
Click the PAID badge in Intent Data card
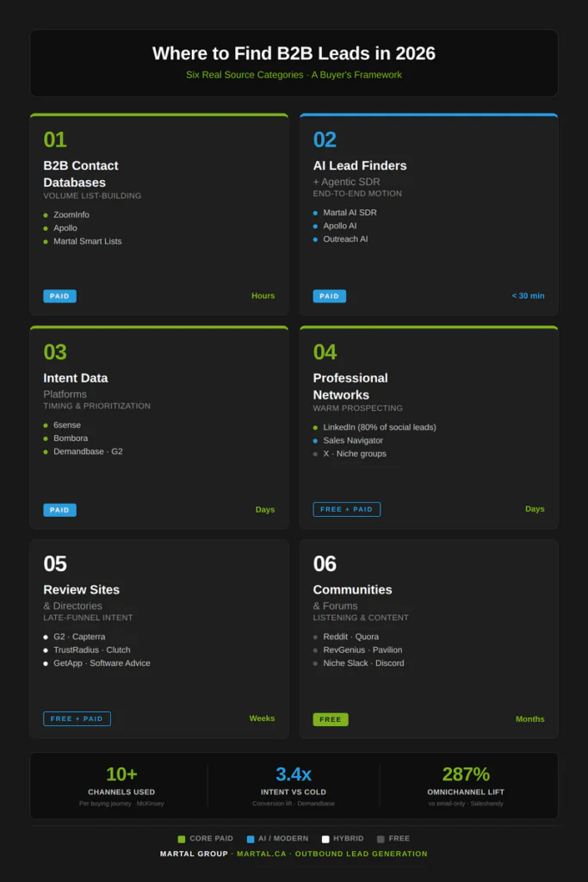[x=59, y=510]
